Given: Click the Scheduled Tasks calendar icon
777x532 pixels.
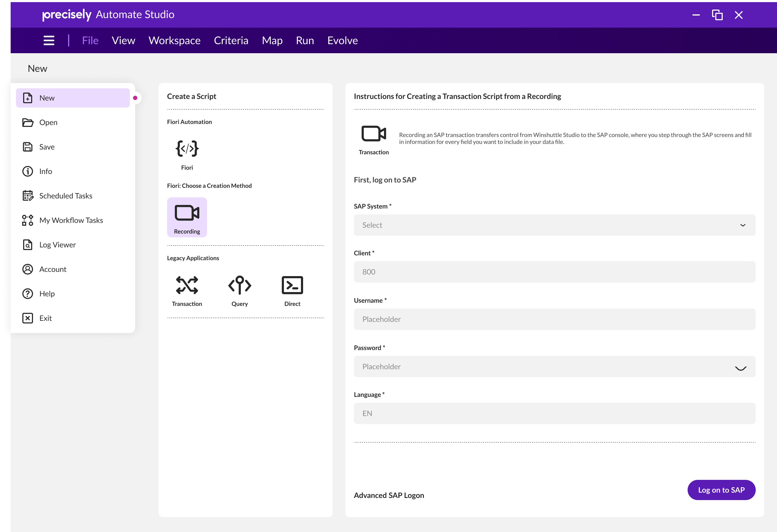Looking at the screenshot, I should 28,196.
